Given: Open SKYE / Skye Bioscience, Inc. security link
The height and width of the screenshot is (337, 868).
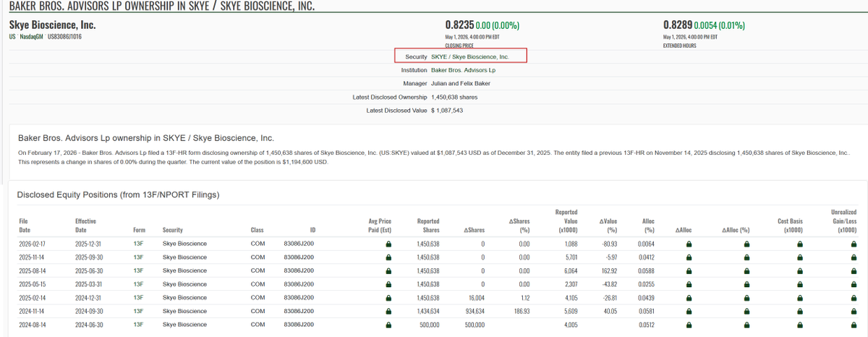Looking at the screenshot, I should (469, 56).
